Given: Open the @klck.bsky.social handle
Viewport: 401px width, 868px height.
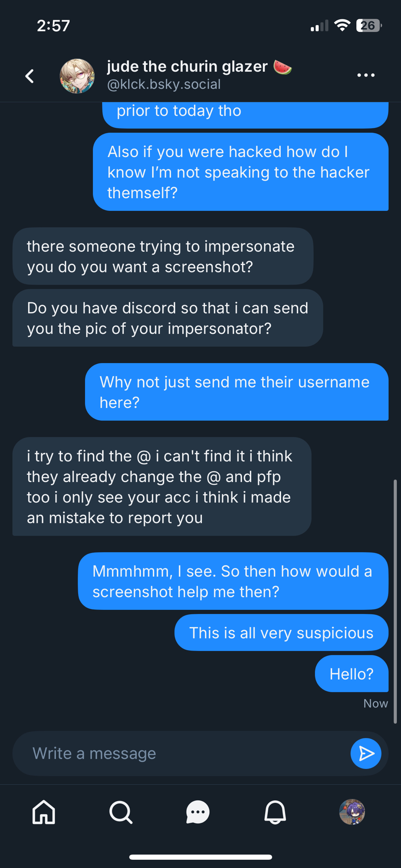Looking at the screenshot, I should click(164, 84).
